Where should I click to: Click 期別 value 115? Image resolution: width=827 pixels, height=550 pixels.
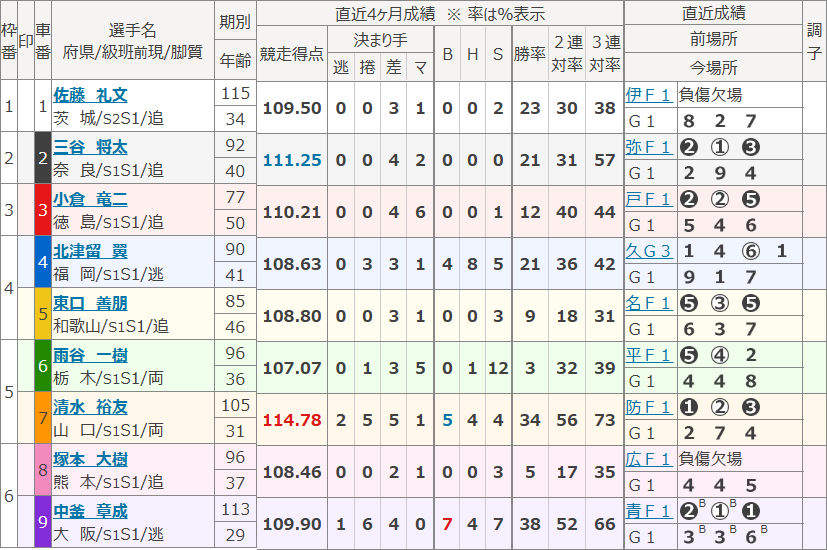coord(235,93)
